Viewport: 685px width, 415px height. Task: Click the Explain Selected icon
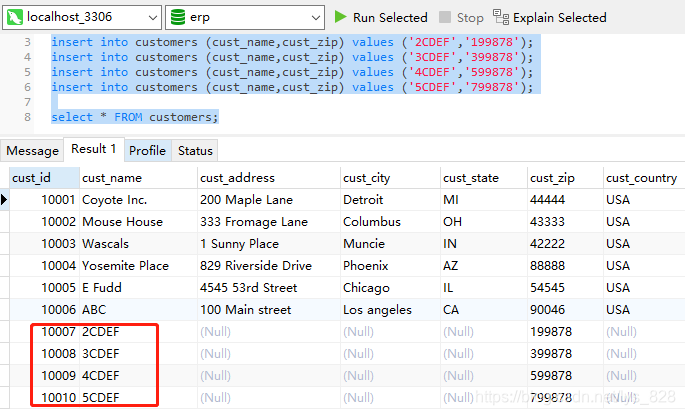[501, 17]
